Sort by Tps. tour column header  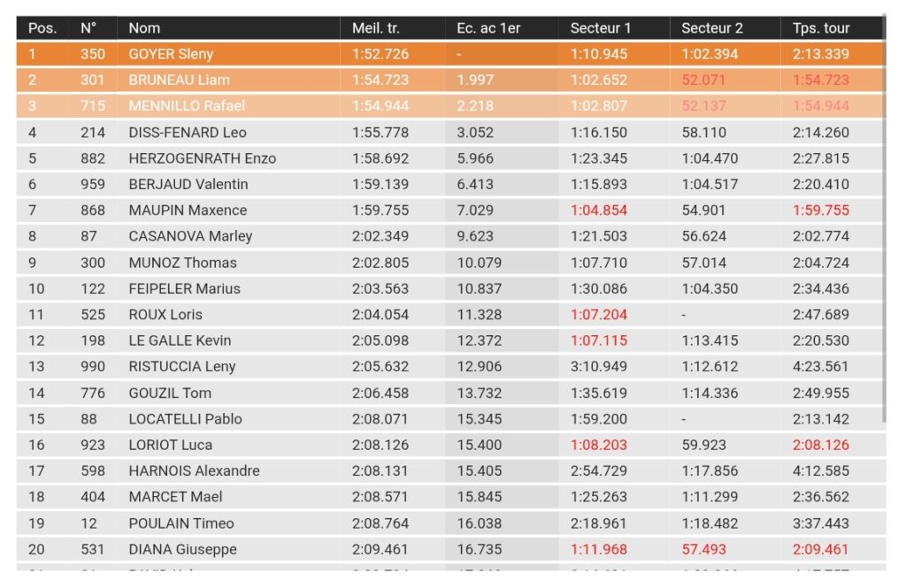[x=820, y=28]
